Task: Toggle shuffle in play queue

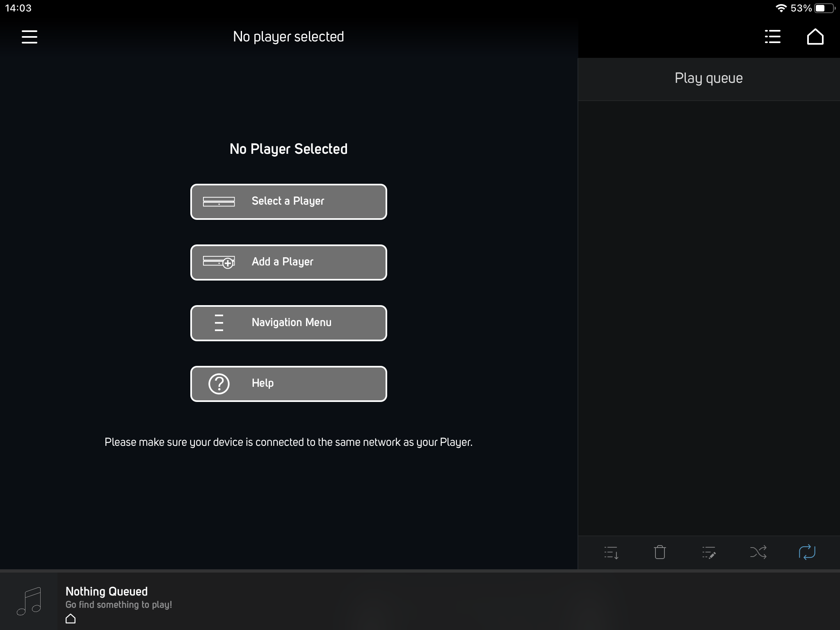Action: [x=758, y=552]
